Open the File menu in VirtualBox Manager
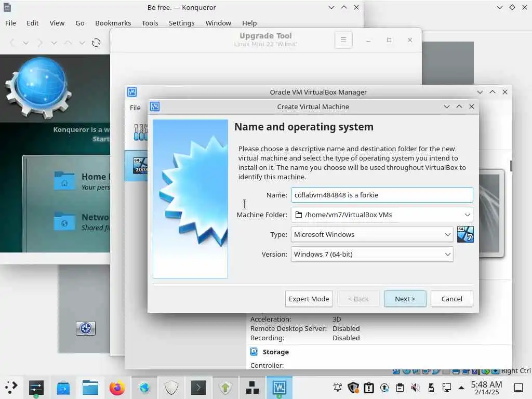This screenshot has height=399, width=532. click(135, 108)
